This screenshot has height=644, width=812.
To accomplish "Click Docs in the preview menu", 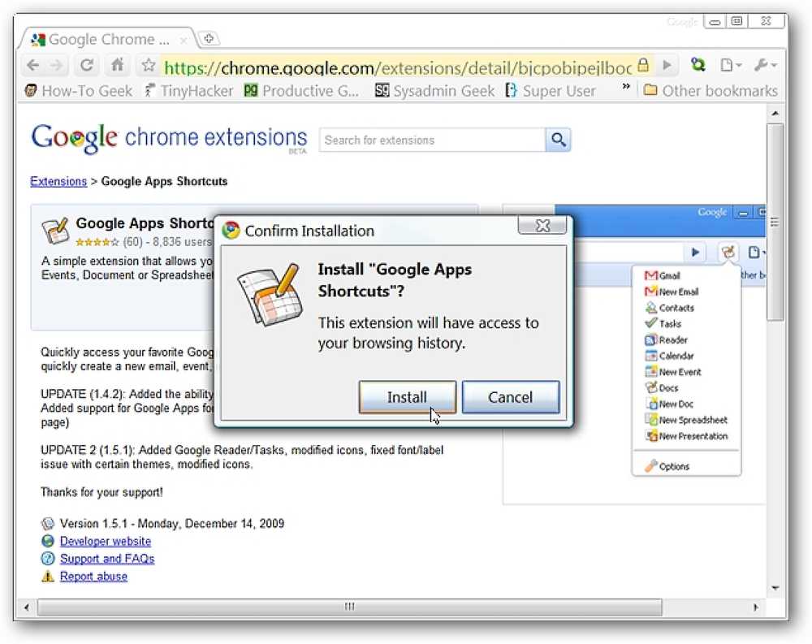I will coord(661,388).
